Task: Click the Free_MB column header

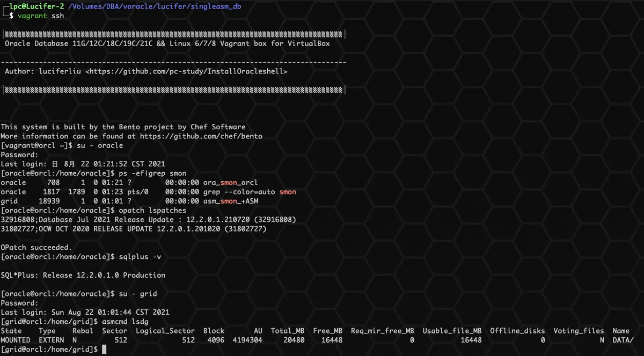Action: pyautogui.click(x=328, y=330)
